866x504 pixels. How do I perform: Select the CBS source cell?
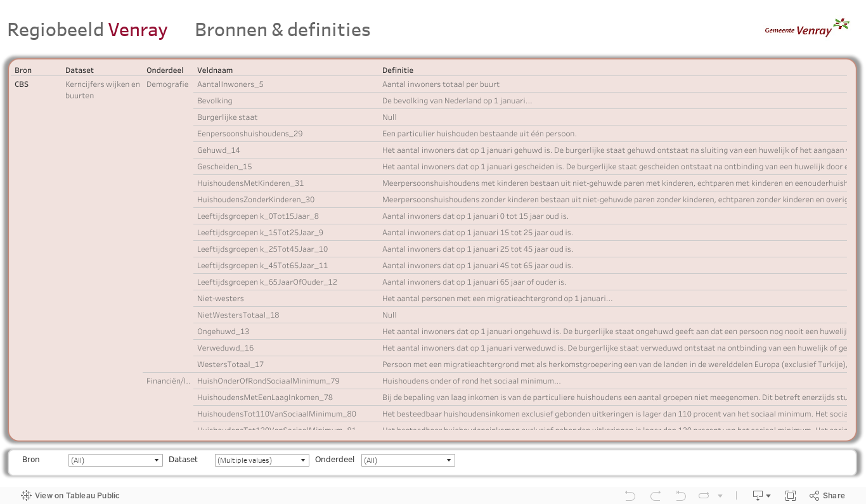(x=22, y=84)
